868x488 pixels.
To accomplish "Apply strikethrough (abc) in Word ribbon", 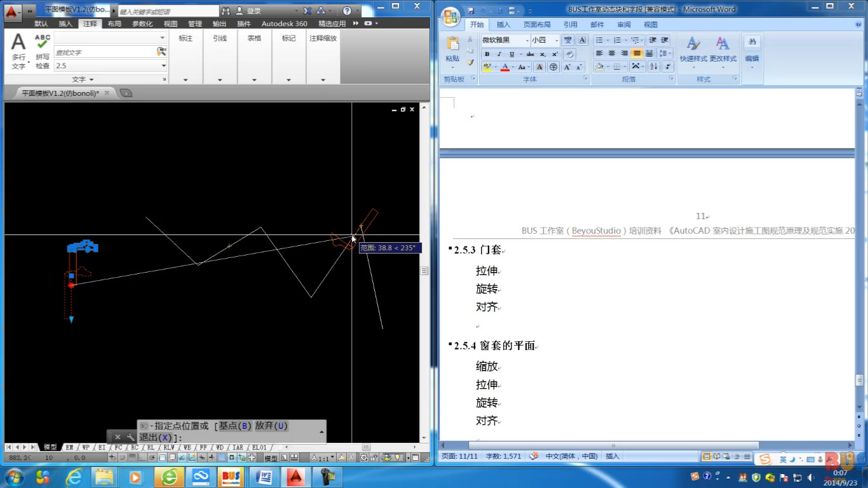I will [530, 54].
